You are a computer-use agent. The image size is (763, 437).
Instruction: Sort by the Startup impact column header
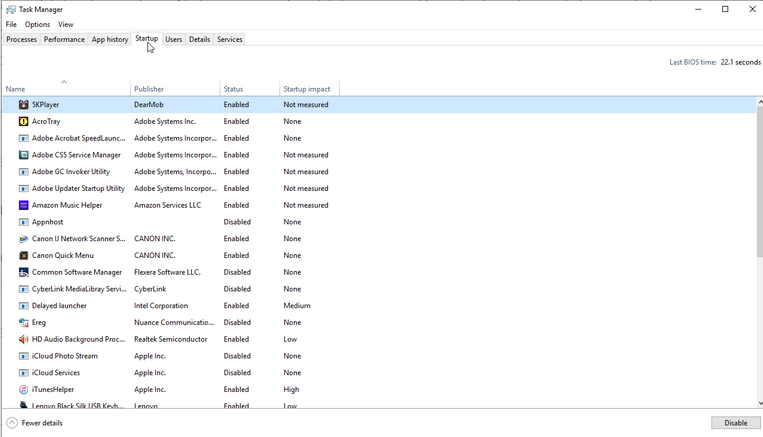coord(309,88)
